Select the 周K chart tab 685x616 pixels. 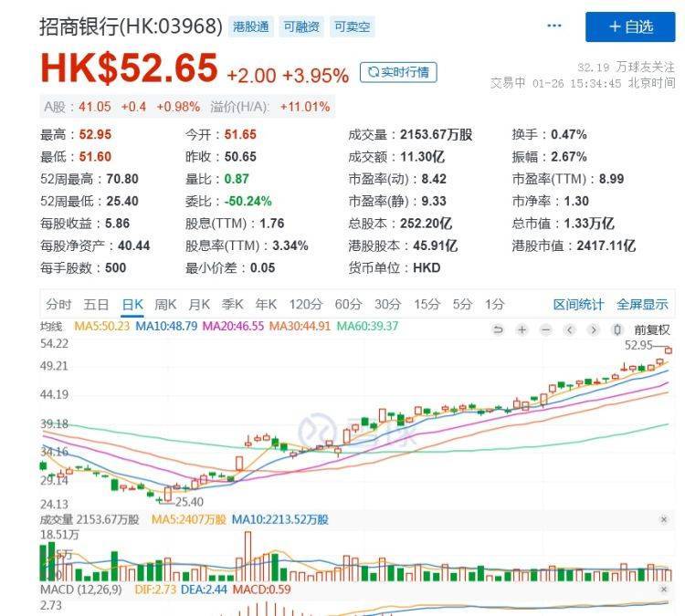pyautogui.click(x=165, y=304)
